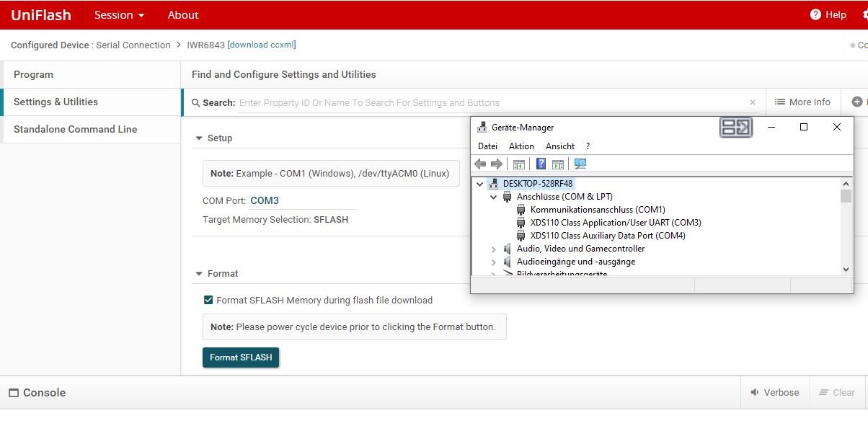Image resolution: width=868 pixels, height=444 pixels.
Task: Click the download ccxml link
Action: (262, 45)
